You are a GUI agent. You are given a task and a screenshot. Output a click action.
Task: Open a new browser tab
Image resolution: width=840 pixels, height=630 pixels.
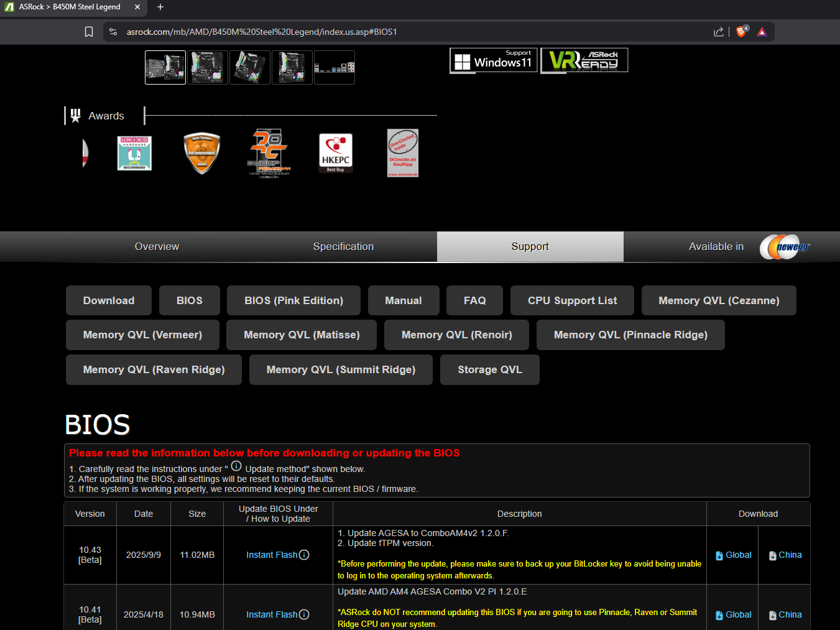click(x=160, y=7)
